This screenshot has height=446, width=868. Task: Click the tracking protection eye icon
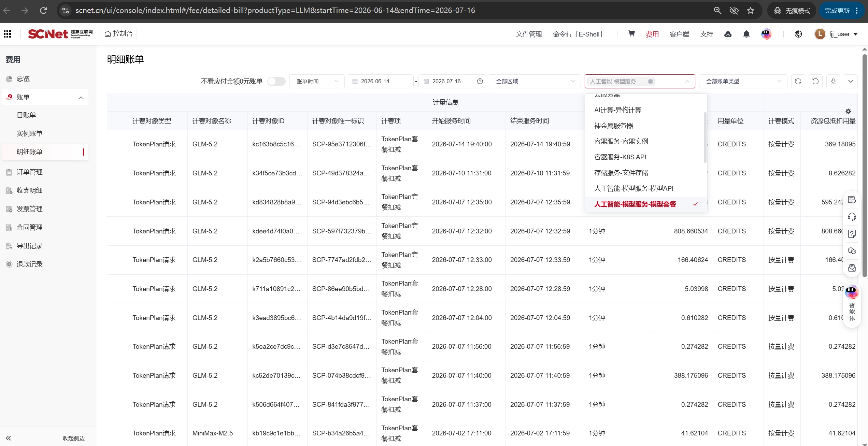(734, 11)
